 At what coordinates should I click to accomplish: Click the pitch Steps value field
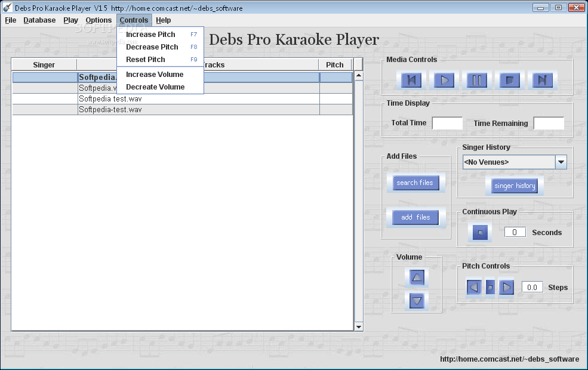[532, 288]
